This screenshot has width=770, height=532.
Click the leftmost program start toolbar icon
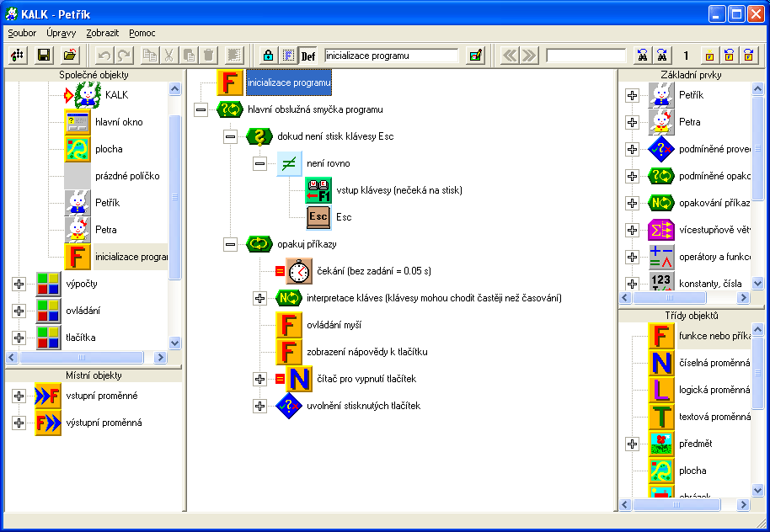[18, 56]
